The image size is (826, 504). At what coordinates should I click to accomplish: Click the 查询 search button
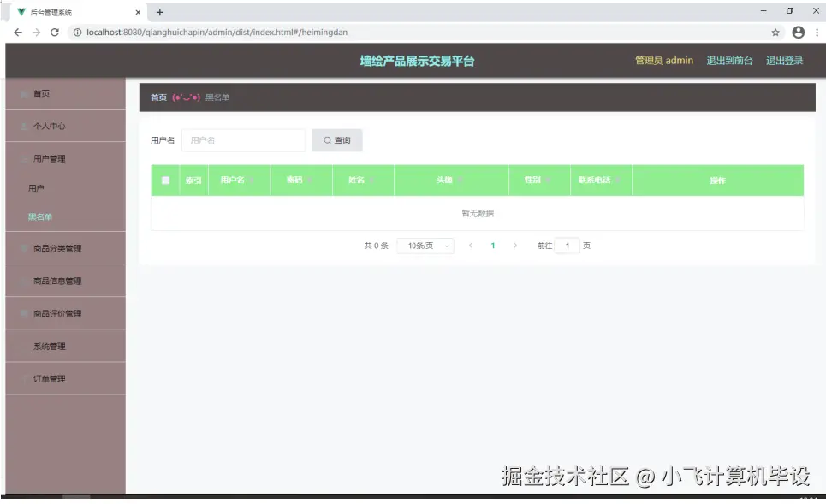click(336, 140)
